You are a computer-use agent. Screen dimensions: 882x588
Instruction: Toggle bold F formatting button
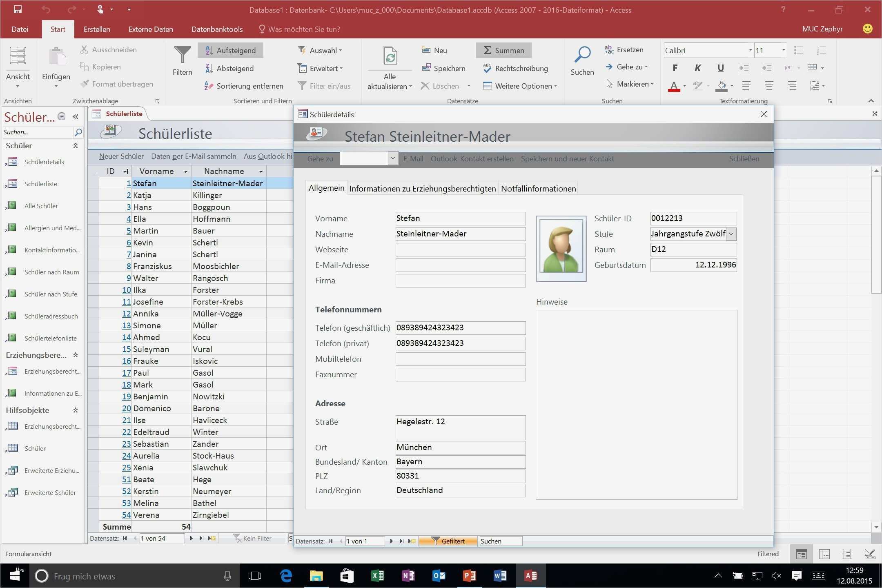pos(675,68)
